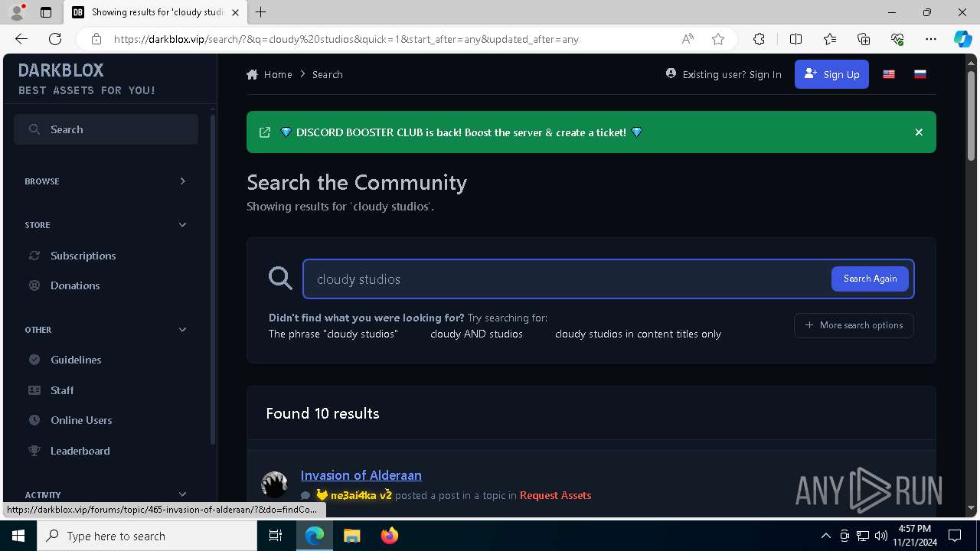
Task: Add page to favorites star icon
Action: coord(718,39)
